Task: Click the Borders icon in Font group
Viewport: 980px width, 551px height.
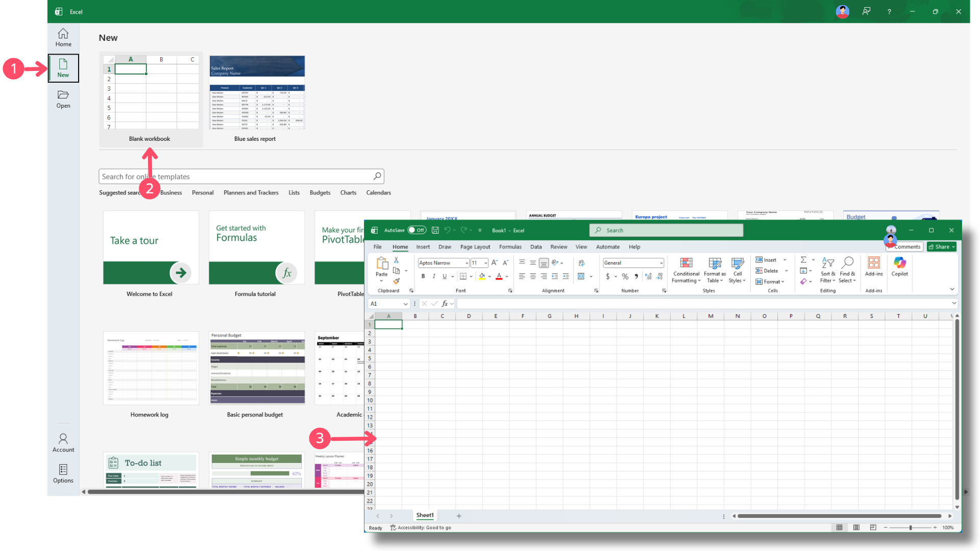Action: tap(463, 276)
